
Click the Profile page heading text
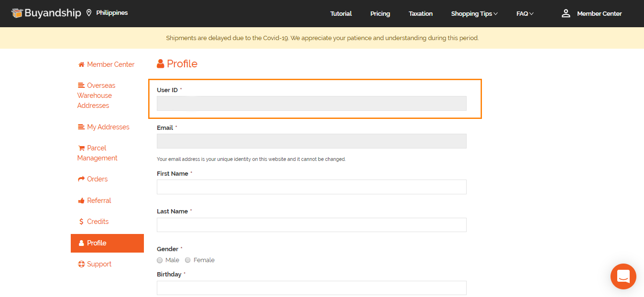182,64
